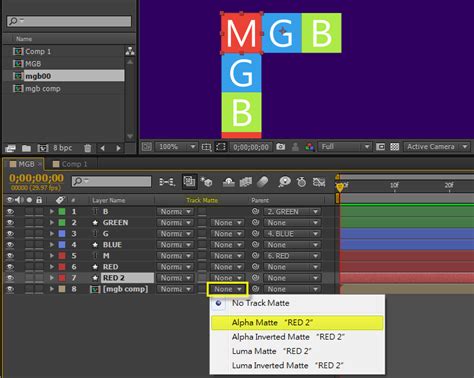Create a new folder in Project panel

tap(26, 148)
